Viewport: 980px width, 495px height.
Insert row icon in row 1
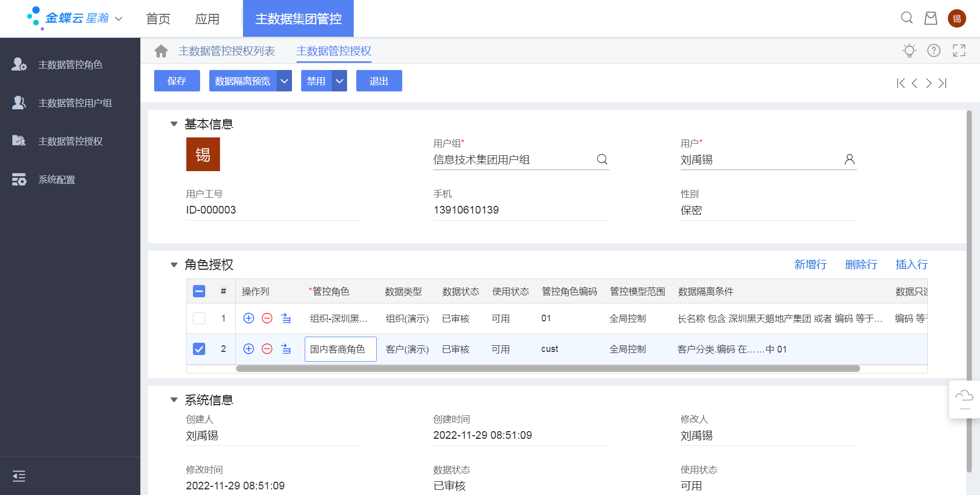[x=286, y=318]
